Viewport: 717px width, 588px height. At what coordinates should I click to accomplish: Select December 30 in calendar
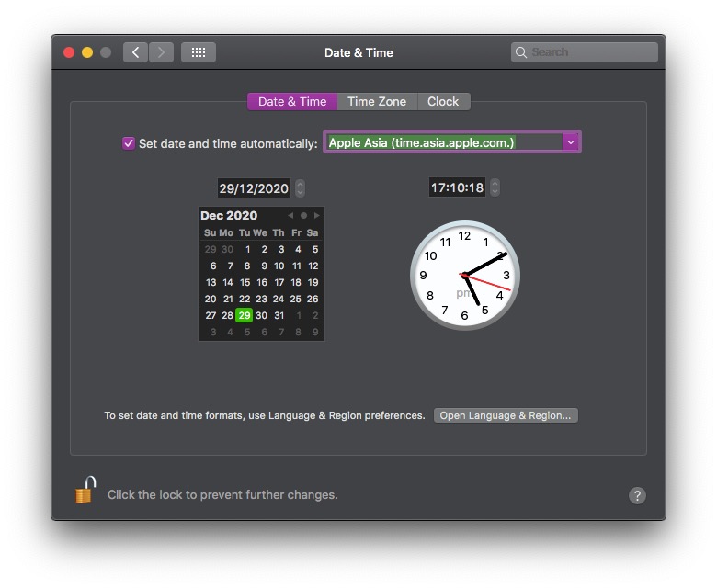tap(261, 315)
